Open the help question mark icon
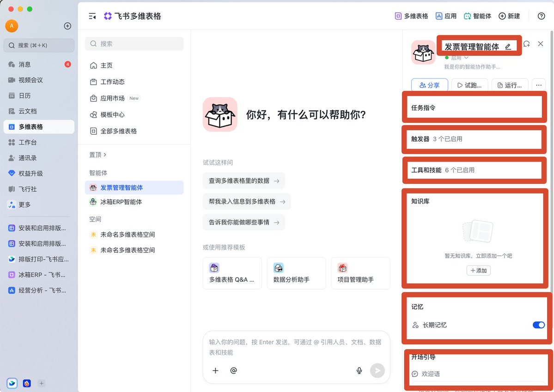 [x=541, y=16]
